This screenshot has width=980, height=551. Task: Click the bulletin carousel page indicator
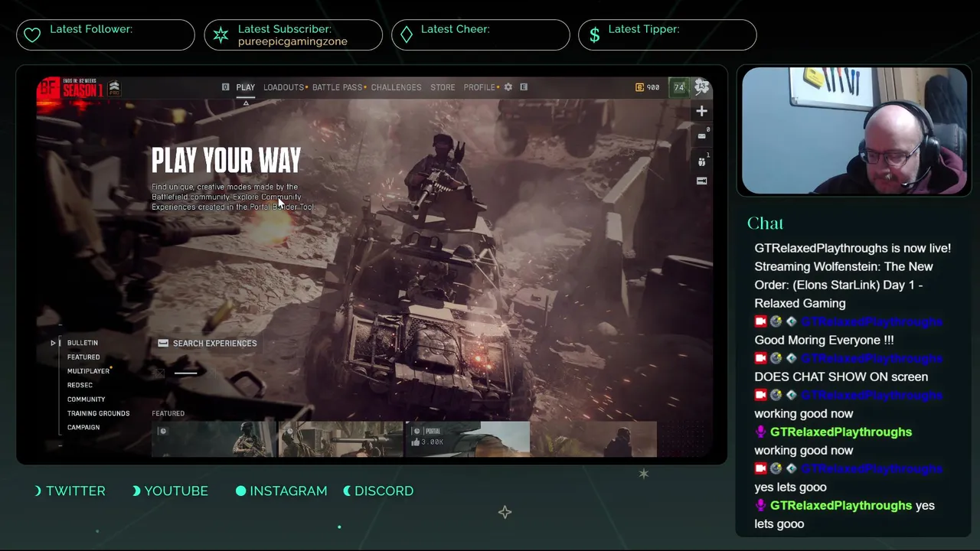point(185,373)
